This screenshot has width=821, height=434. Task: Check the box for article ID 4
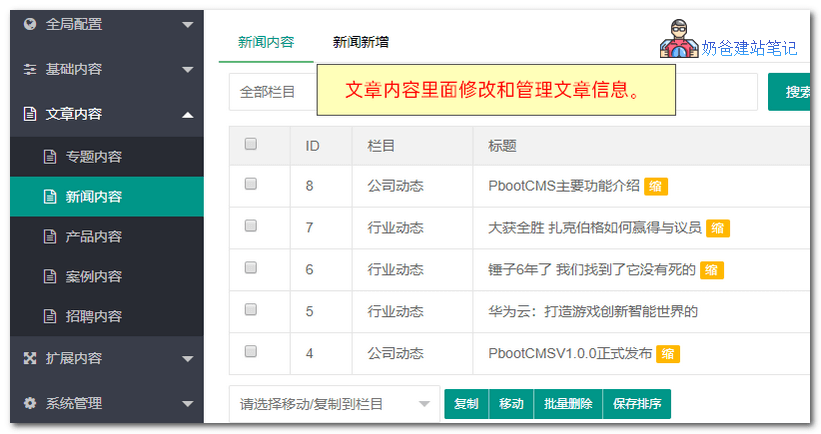251,351
